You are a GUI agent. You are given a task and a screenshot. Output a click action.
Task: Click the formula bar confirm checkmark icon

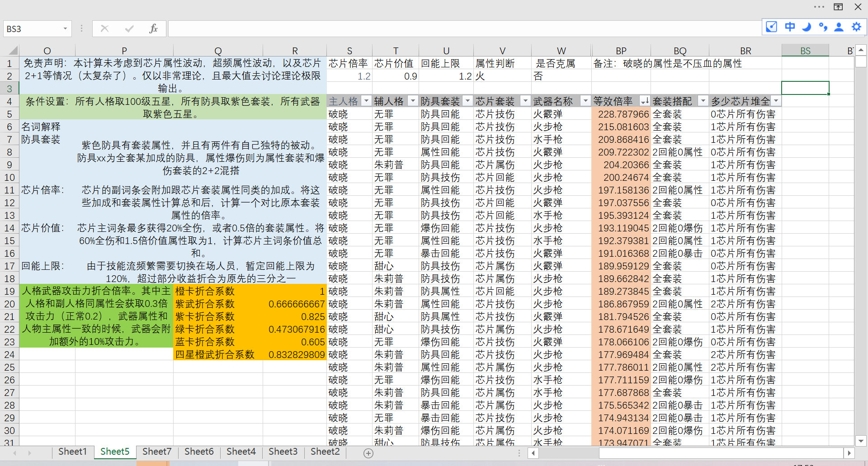129,28
